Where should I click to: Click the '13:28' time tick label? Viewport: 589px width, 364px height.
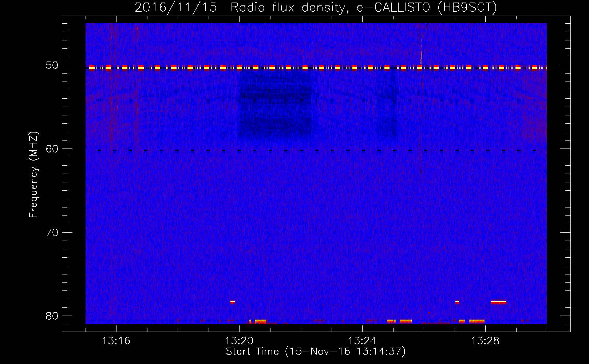(x=485, y=341)
